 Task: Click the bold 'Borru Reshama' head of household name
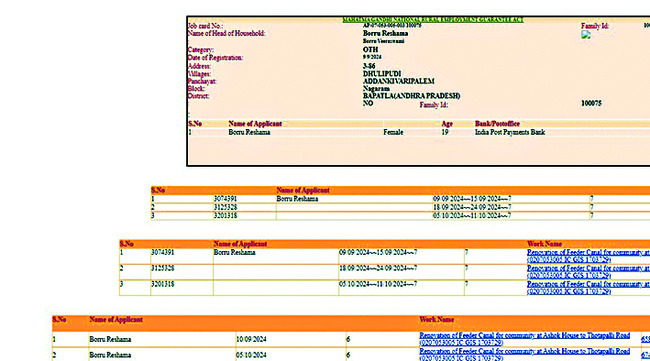coord(385,33)
